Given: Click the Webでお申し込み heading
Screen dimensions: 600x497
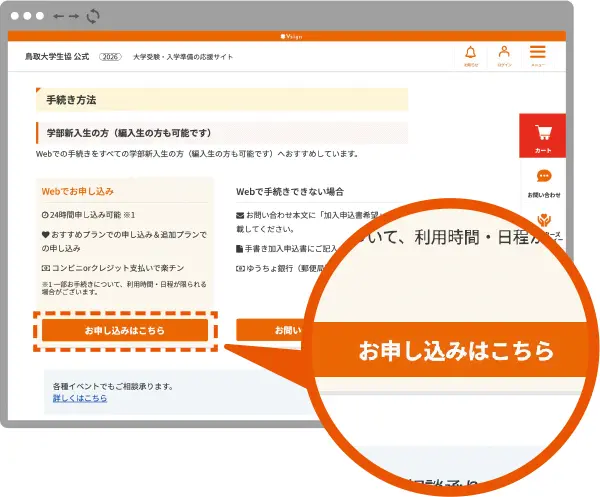Looking at the screenshot, I should point(77,190).
